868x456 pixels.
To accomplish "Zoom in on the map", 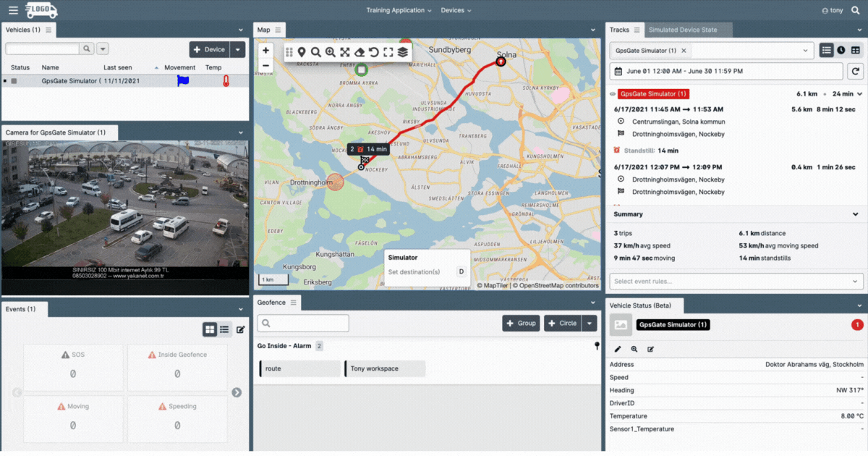I will pyautogui.click(x=265, y=51).
